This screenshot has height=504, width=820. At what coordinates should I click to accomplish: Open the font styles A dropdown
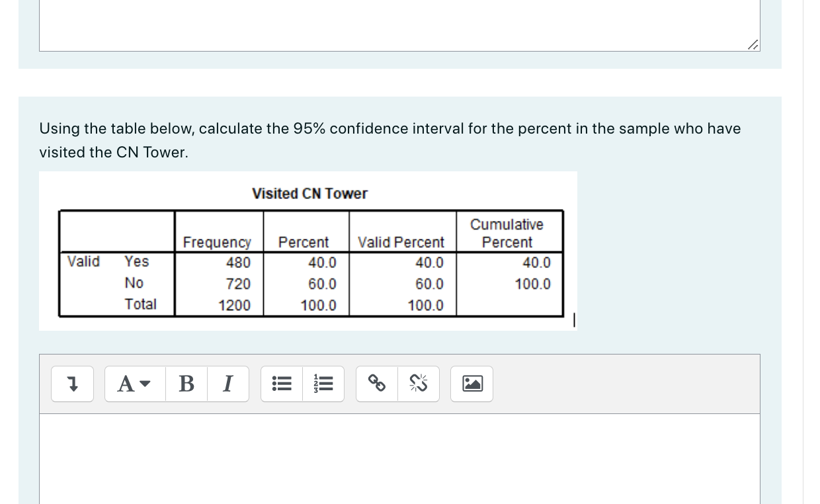click(134, 384)
